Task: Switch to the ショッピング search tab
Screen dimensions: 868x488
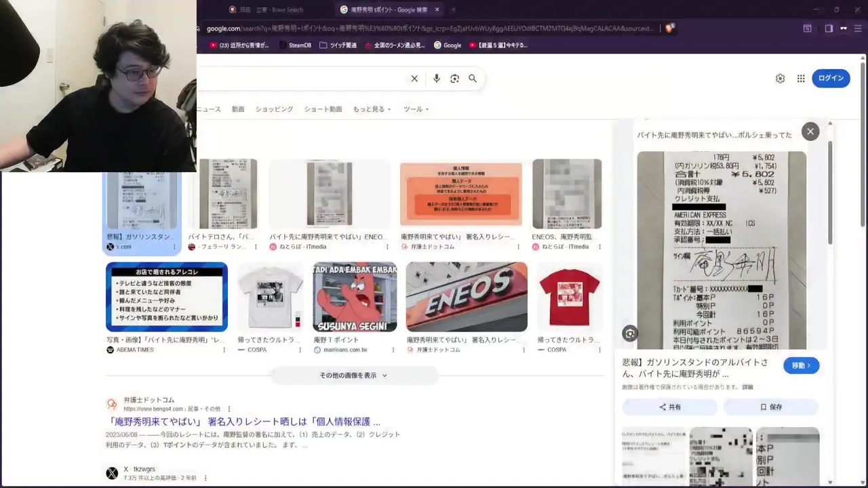Action: coord(274,109)
